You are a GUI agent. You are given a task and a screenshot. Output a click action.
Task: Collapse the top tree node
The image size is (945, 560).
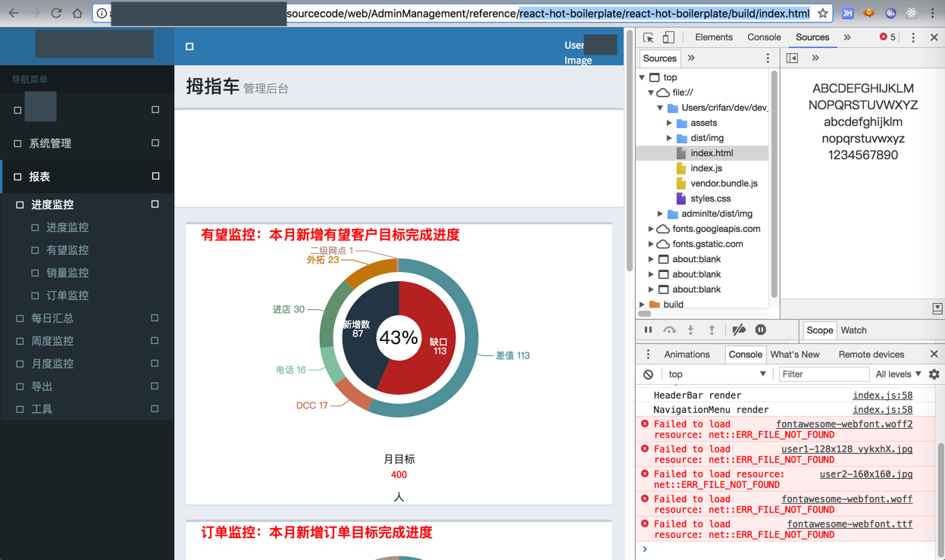pyautogui.click(x=642, y=77)
